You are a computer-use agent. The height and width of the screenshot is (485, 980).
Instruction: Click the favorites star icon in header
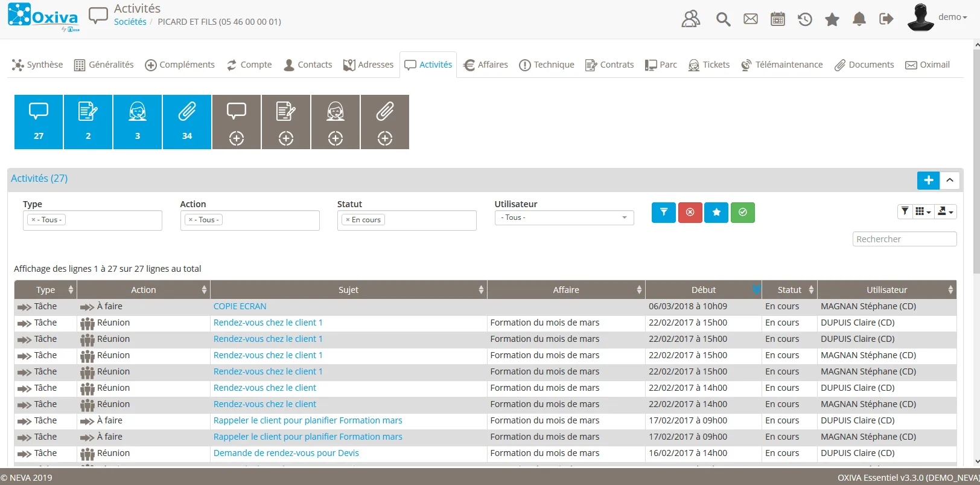pos(832,19)
